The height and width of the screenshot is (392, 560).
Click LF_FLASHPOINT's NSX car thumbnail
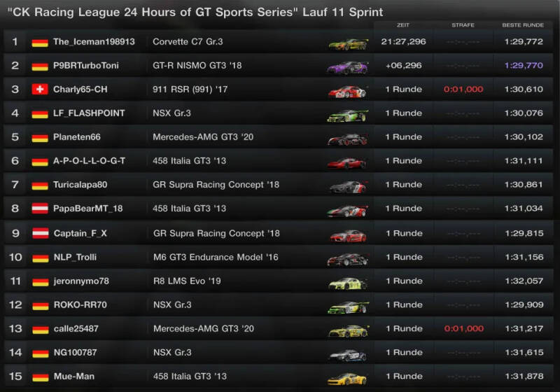coord(348,115)
